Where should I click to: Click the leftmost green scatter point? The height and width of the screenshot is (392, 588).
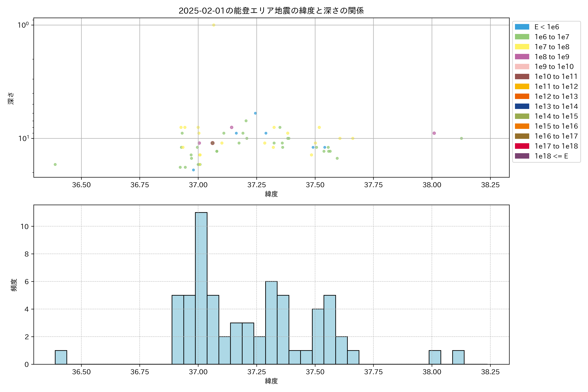pyautogui.click(x=55, y=164)
